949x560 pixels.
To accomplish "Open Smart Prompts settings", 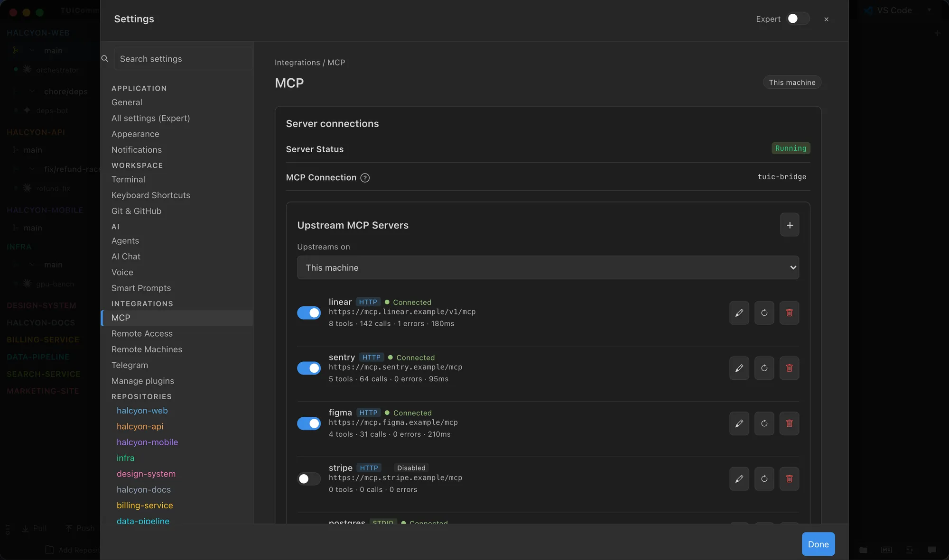I will click(177, 288).
